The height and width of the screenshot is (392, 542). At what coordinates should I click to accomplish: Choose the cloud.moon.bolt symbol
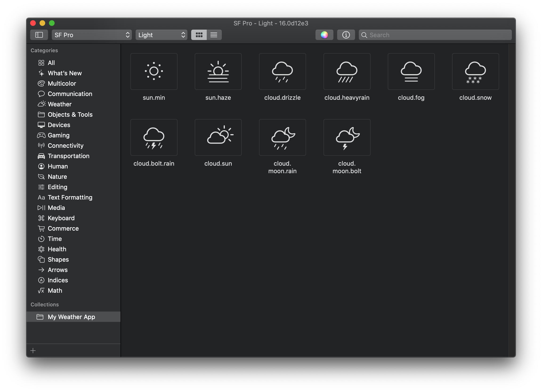pyautogui.click(x=347, y=137)
